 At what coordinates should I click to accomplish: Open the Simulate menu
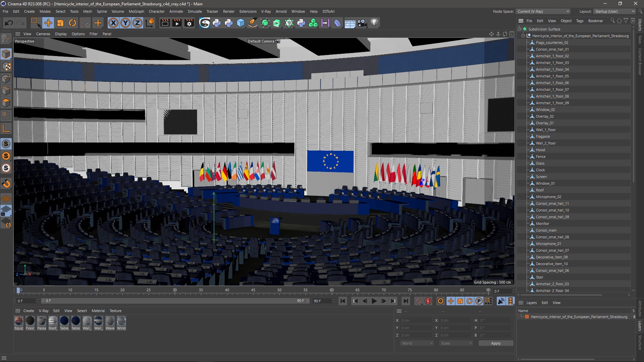tap(195, 11)
